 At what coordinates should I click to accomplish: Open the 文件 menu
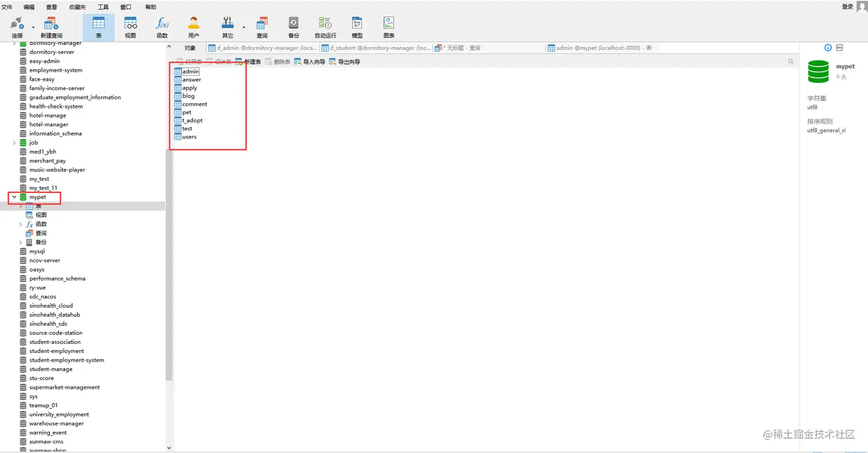pos(7,7)
